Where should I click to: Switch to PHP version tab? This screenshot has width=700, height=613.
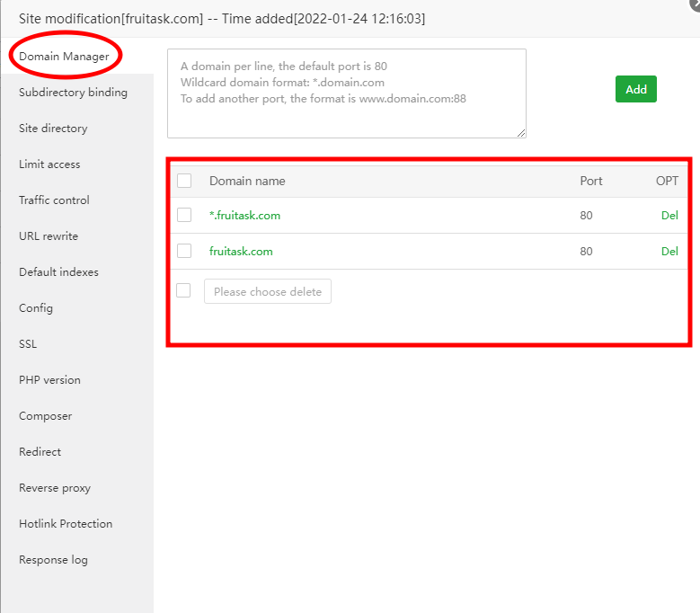click(x=49, y=380)
